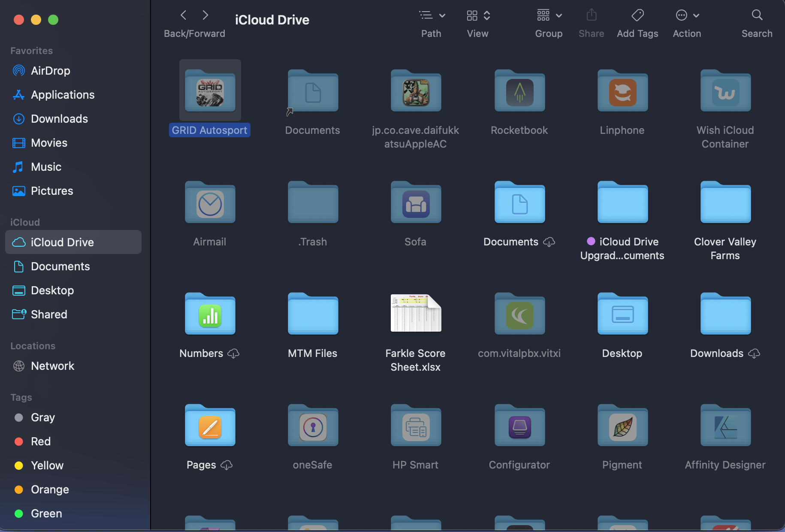This screenshot has width=785, height=532.
Task: Click the Share toolbar button
Action: click(x=592, y=15)
